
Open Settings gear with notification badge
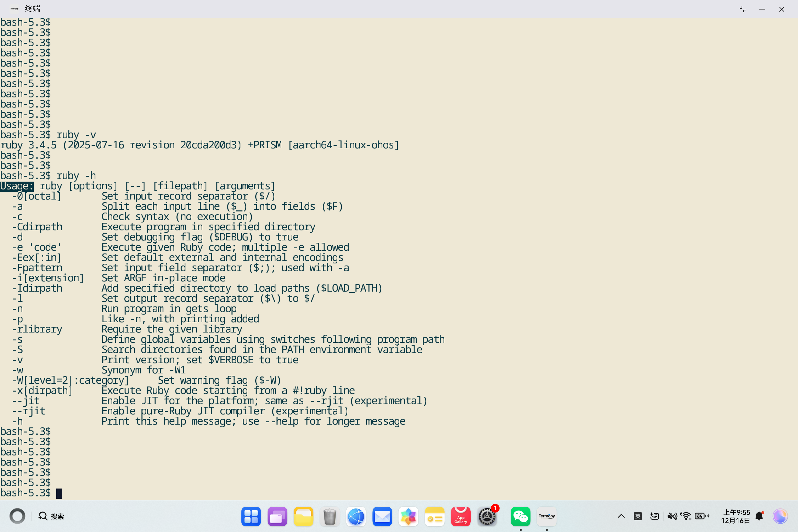[x=487, y=516]
